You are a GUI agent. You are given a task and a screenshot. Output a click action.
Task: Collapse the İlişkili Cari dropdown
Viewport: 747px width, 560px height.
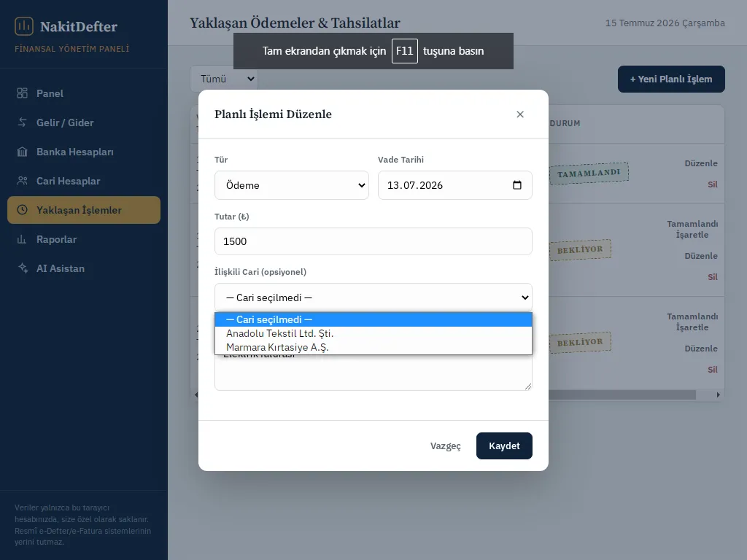click(373, 297)
